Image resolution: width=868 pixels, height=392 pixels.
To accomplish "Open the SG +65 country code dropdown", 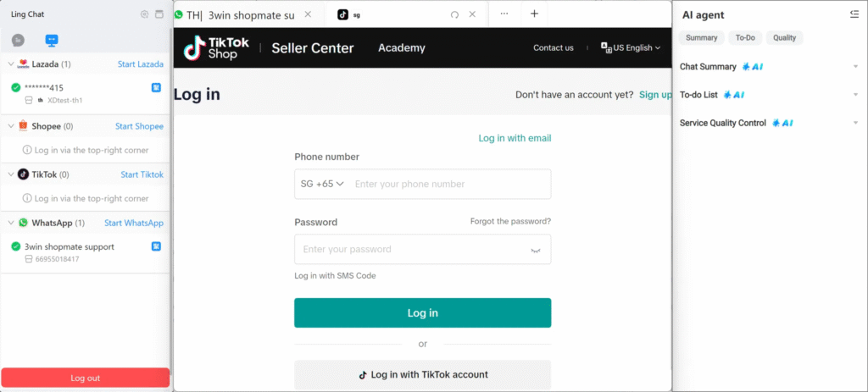I will pos(322,184).
